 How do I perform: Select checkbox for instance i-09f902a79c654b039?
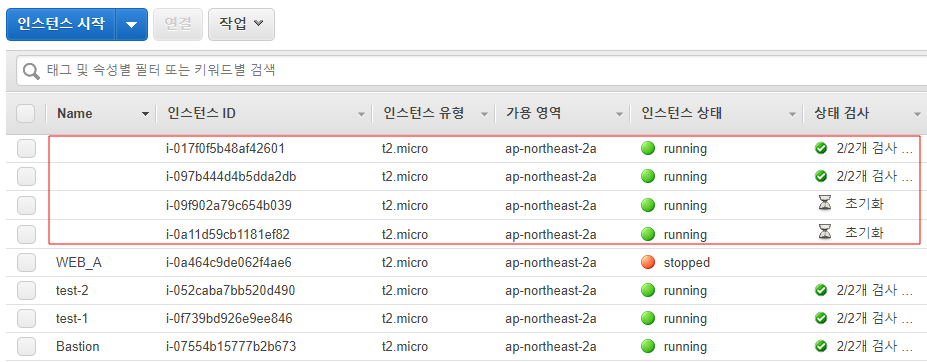pos(26,205)
